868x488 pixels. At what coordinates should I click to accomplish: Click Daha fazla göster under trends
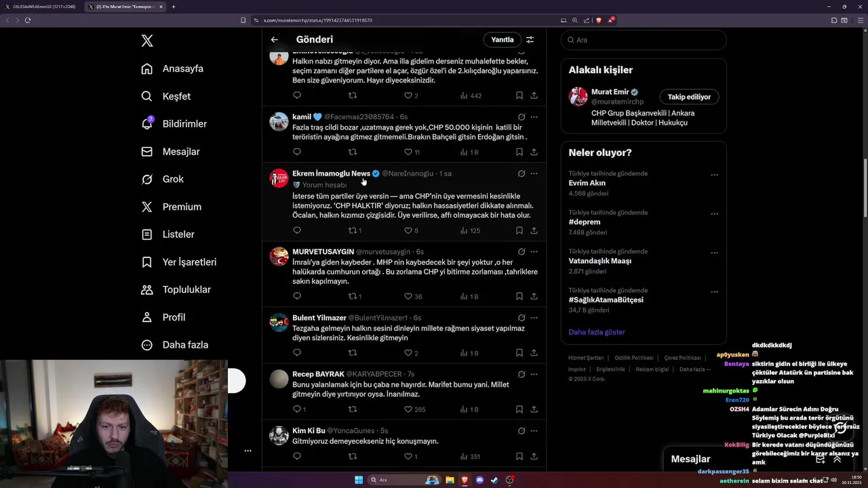coord(597,332)
